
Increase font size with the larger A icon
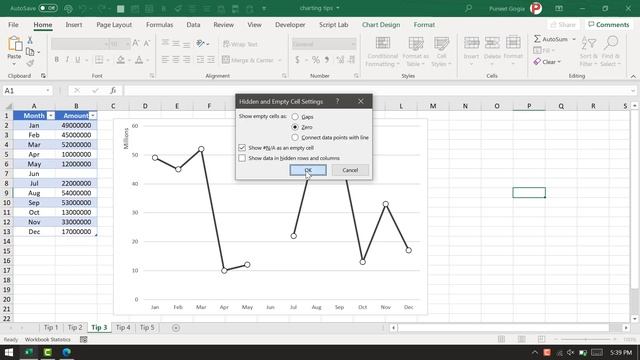[x=136, y=43]
